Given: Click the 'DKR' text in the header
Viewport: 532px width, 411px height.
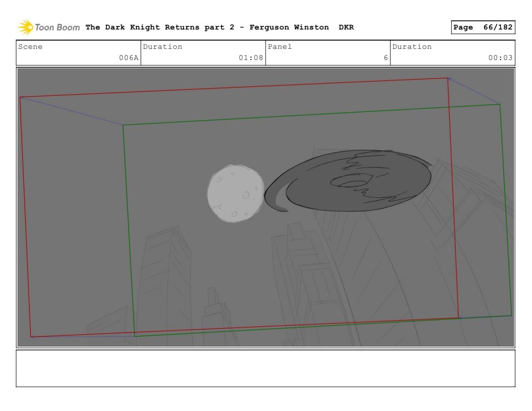Looking at the screenshot, I should coord(346,27).
